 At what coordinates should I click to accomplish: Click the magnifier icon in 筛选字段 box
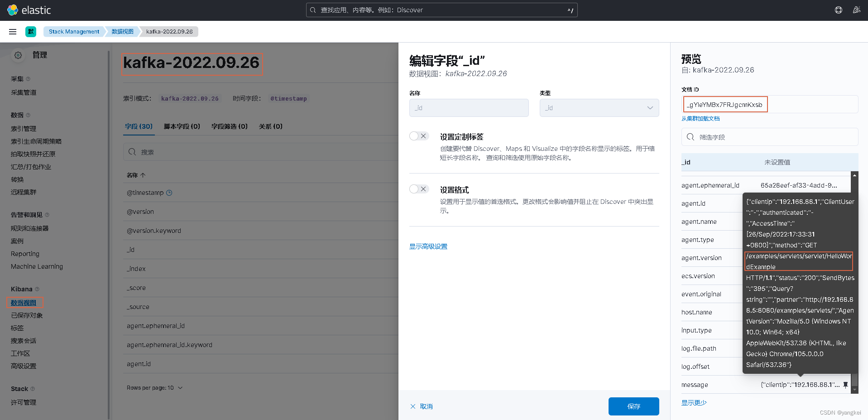coord(691,137)
